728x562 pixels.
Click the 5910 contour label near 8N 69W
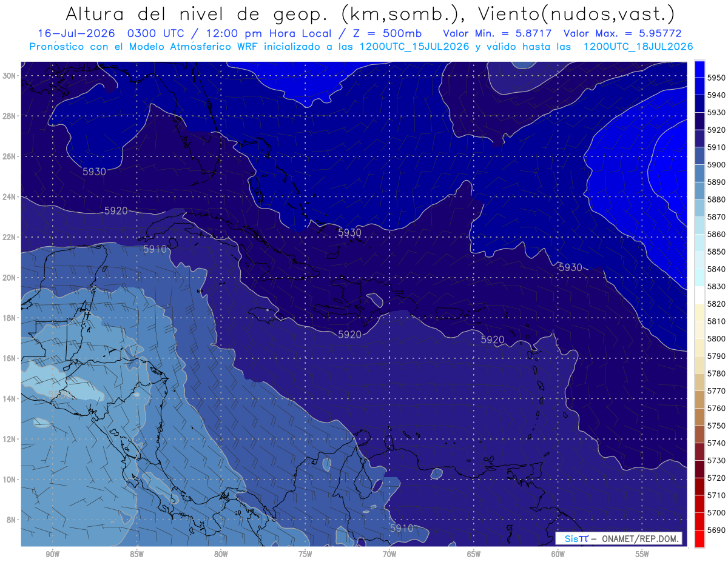click(x=402, y=529)
